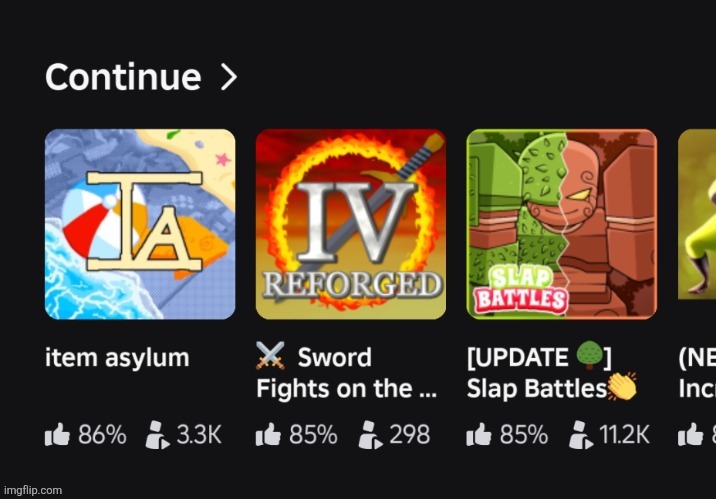Image resolution: width=716 pixels, height=499 pixels.
Task: Click the clapping hands emoji after Slap Battles
Action: click(x=622, y=386)
